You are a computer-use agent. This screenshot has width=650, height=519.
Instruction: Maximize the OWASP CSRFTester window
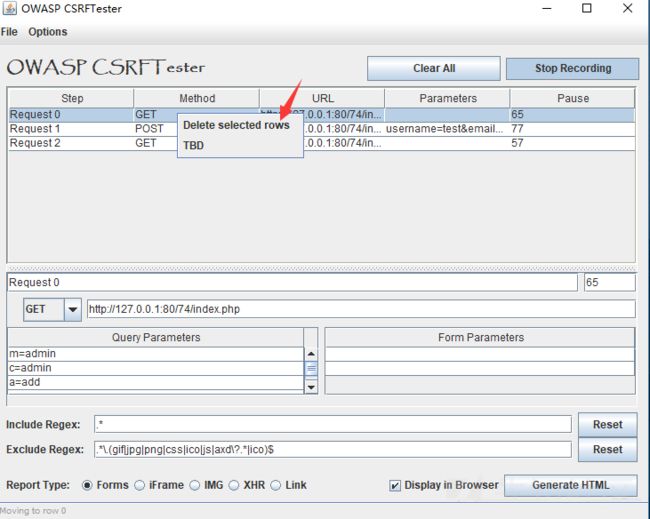coord(587,8)
